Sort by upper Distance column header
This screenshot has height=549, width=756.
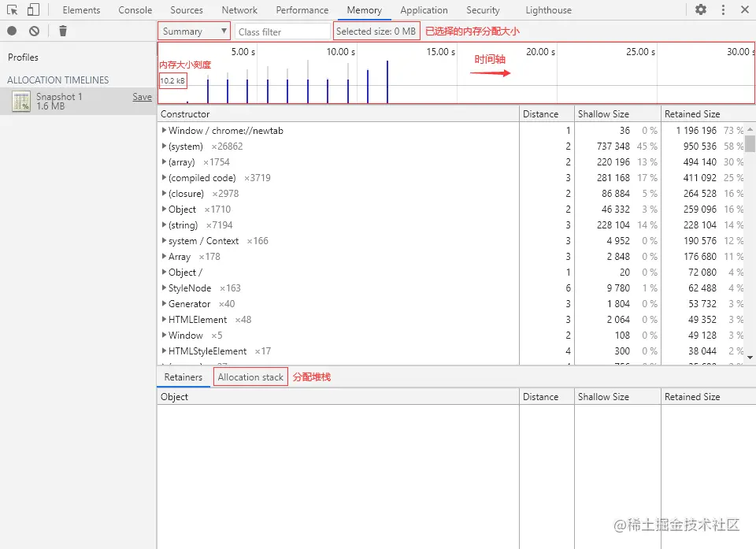point(547,114)
